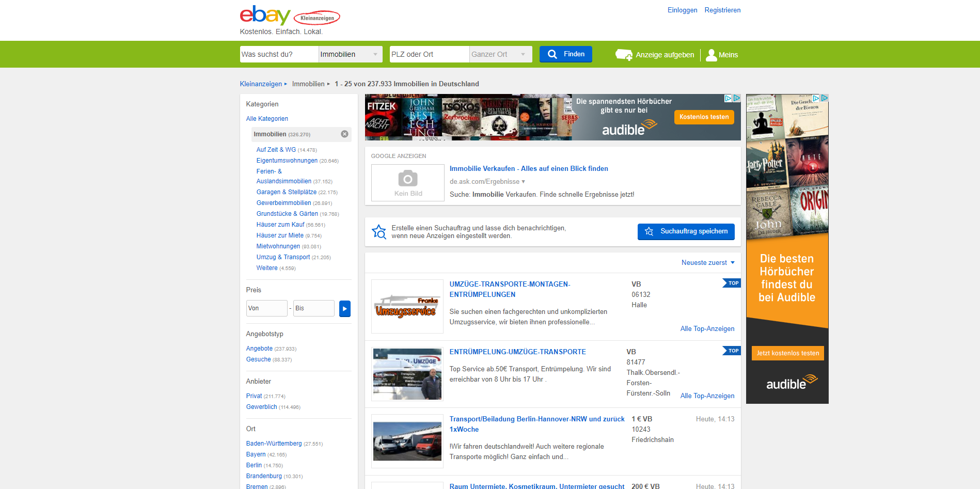The height and width of the screenshot is (489, 980).
Task: Filter by Angebote offer type
Action: pyautogui.click(x=259, y=349)
